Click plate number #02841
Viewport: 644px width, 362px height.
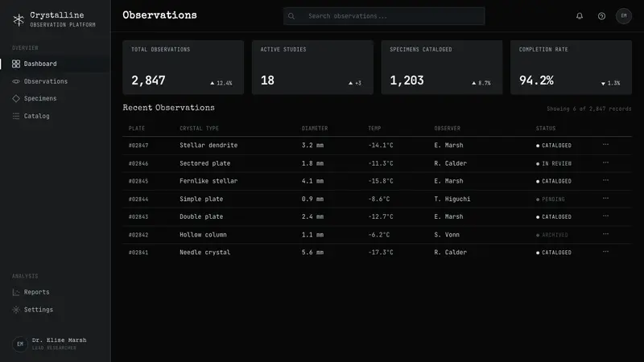[138, 253]
